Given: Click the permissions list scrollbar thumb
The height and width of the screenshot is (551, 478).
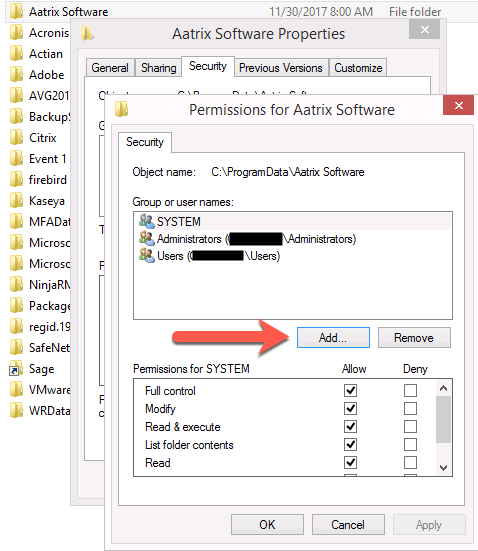Looking at the screenshot, I should [x=444, y=420].
